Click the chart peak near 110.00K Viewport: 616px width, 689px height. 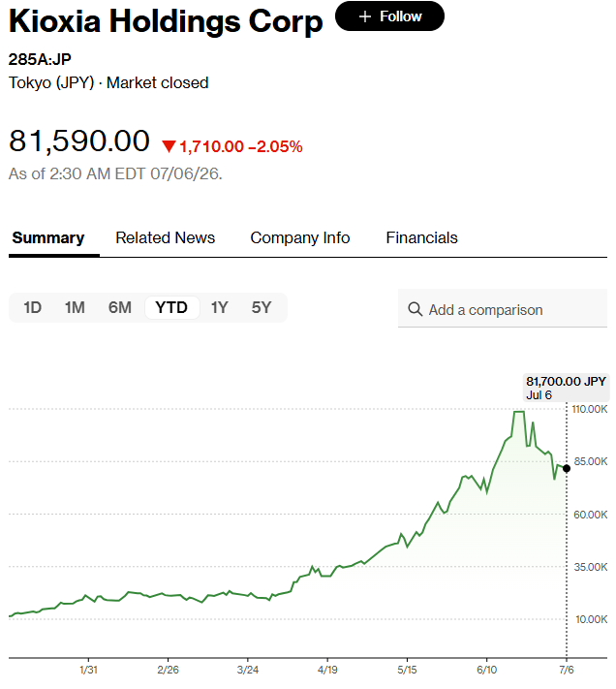click(518, 412)
